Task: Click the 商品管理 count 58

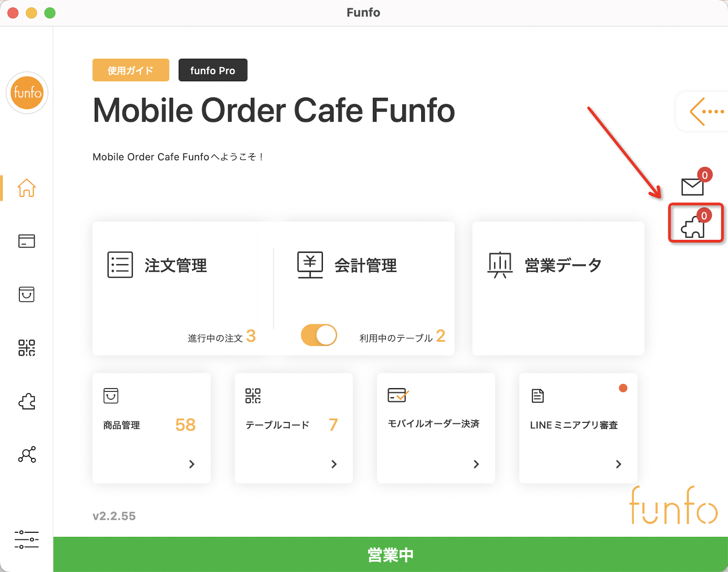Action: pyautogui.click(x=185, y=425)
